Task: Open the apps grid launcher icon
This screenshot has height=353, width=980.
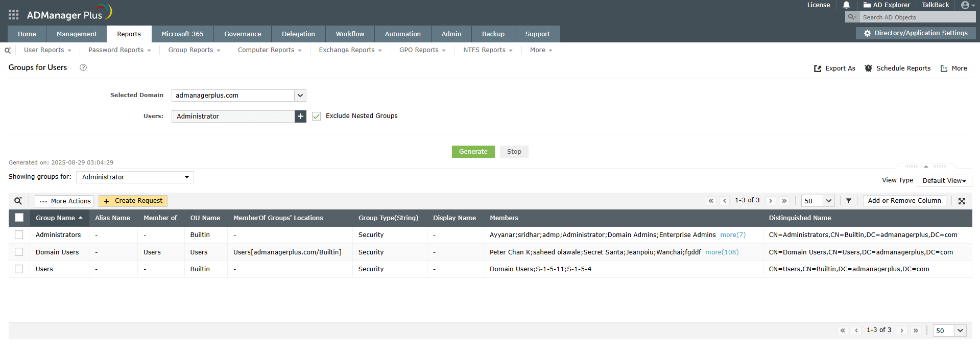Action: pyautogui.click(x=14, y=14)
